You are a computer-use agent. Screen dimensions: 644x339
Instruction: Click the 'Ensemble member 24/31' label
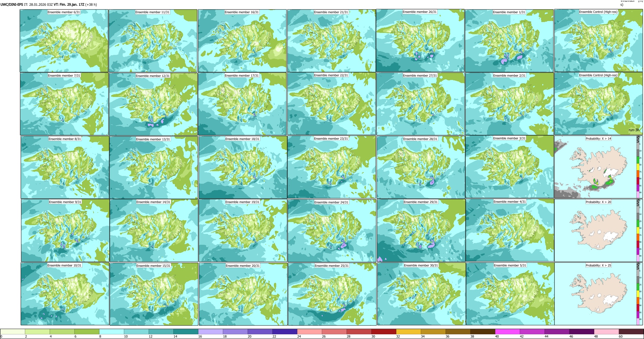[x=331, y=202]
